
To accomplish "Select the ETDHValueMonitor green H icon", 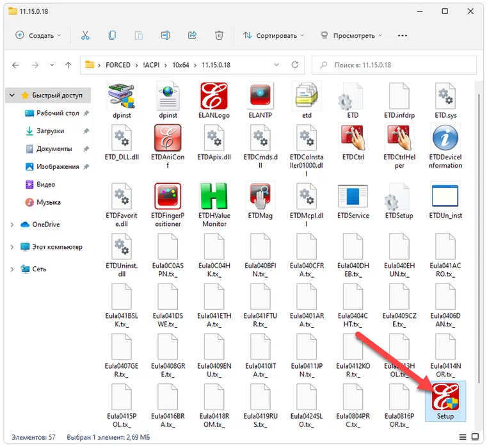I will (213, 197).
